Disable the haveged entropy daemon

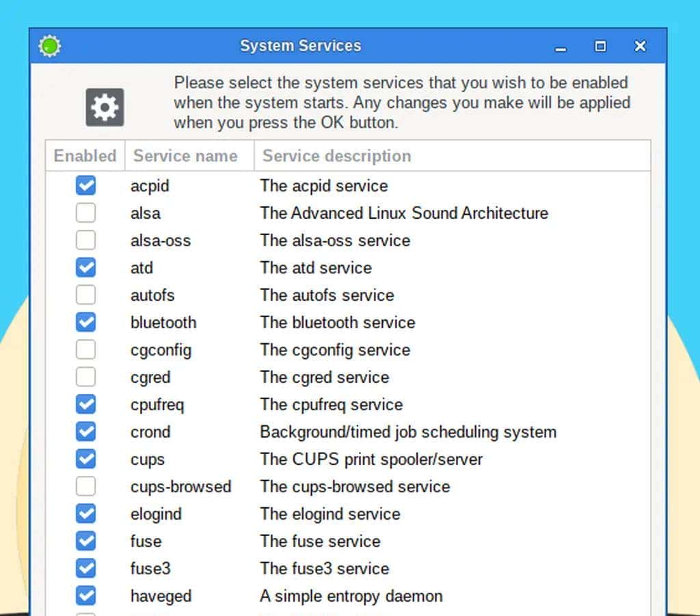tap(85, 595)
